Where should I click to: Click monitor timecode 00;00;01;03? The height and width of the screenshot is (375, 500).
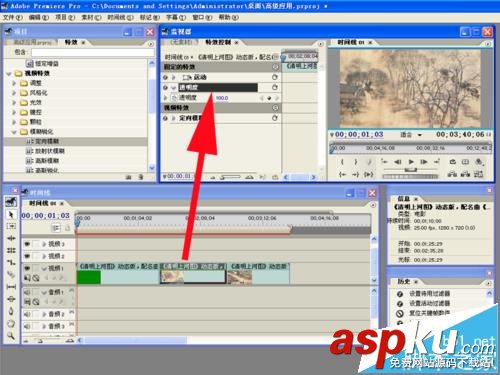[359, 135]
